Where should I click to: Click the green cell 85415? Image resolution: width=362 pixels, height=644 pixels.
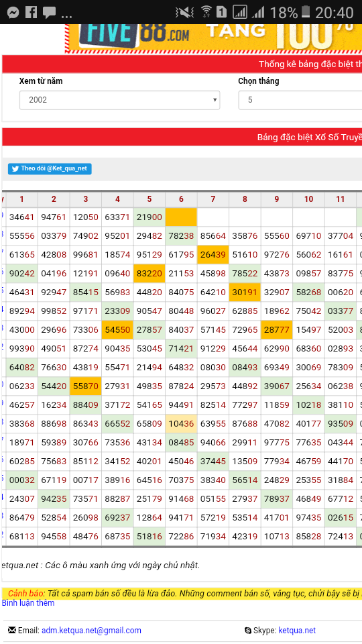tap(86, 292)
